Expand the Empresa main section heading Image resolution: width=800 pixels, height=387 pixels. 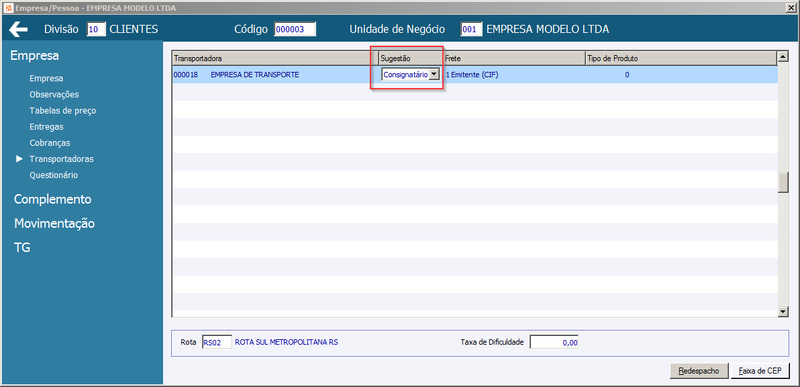tap(34, 56)
